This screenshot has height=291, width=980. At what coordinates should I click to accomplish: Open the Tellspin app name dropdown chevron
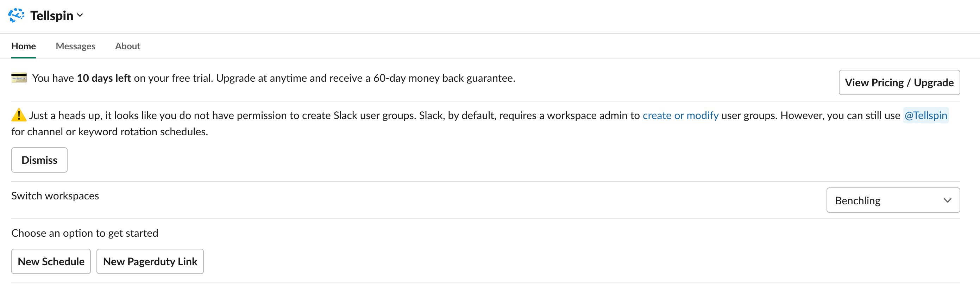[80, 15]
